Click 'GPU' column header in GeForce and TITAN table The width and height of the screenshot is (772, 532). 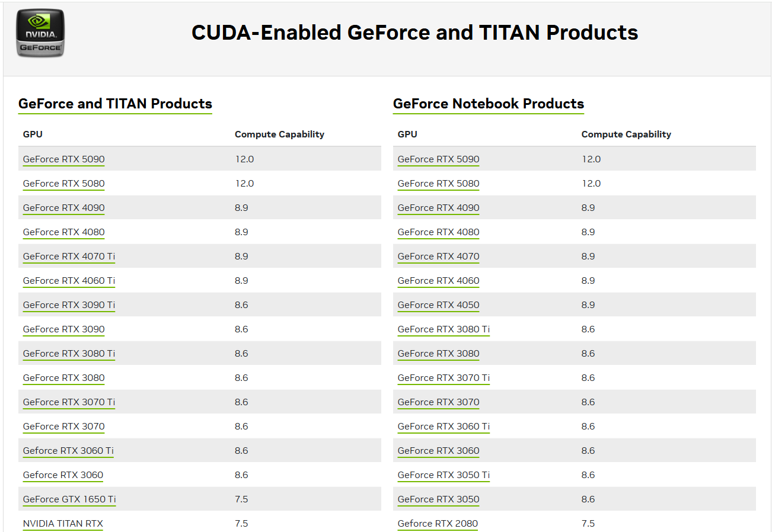click(33, 134)
